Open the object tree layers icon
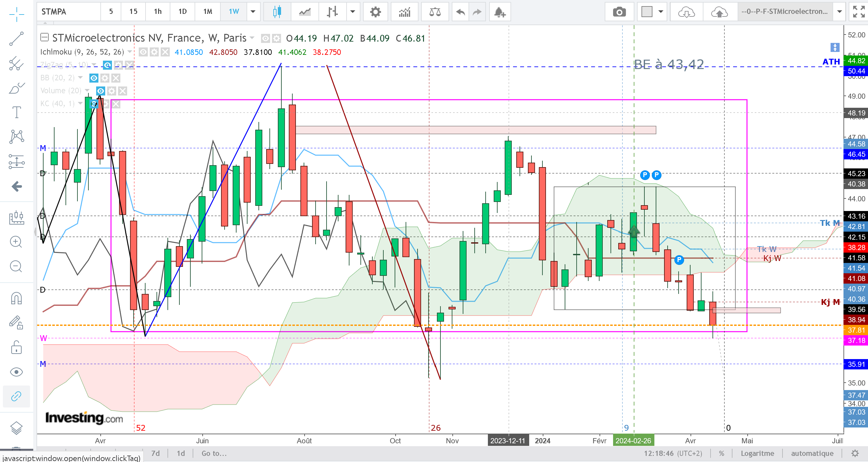The height and width of the screenshot is (462, 868). (x=16, y=428)
